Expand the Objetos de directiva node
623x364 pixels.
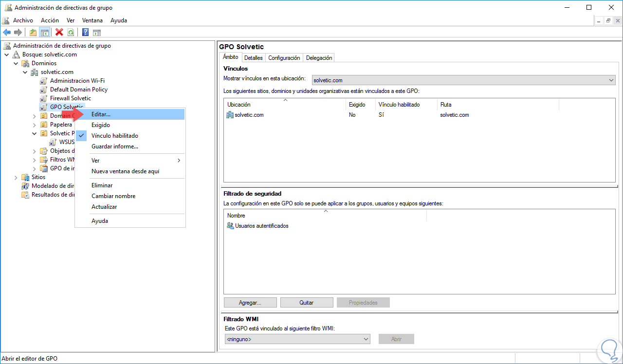click(x=35, y=151)
